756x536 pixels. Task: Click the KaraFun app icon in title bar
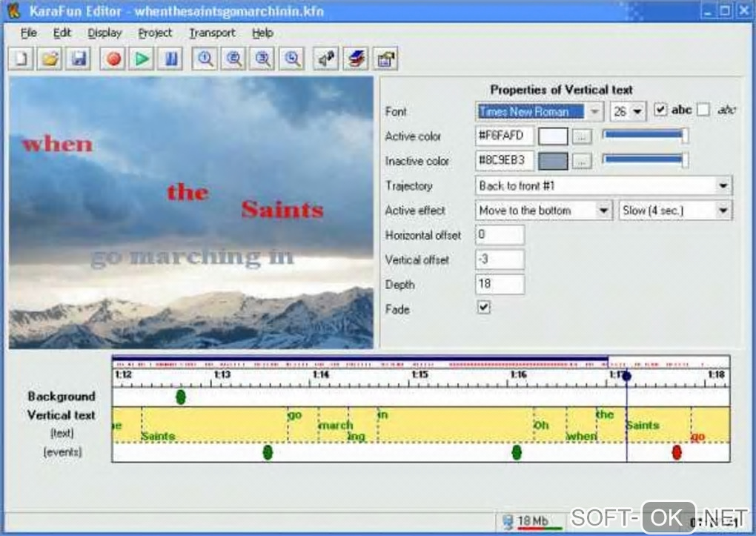(13, 10)
